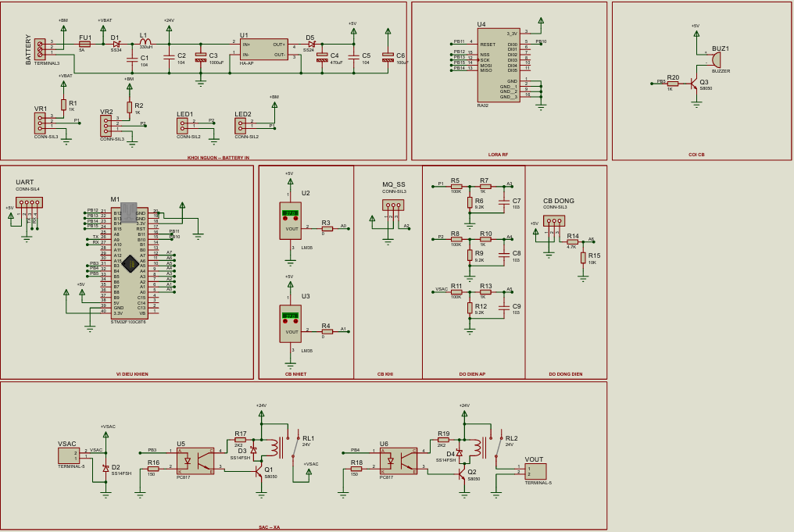Pick the Q3 S8050 transistor
This screenshot has height=532, width=794.
[693, 84]
